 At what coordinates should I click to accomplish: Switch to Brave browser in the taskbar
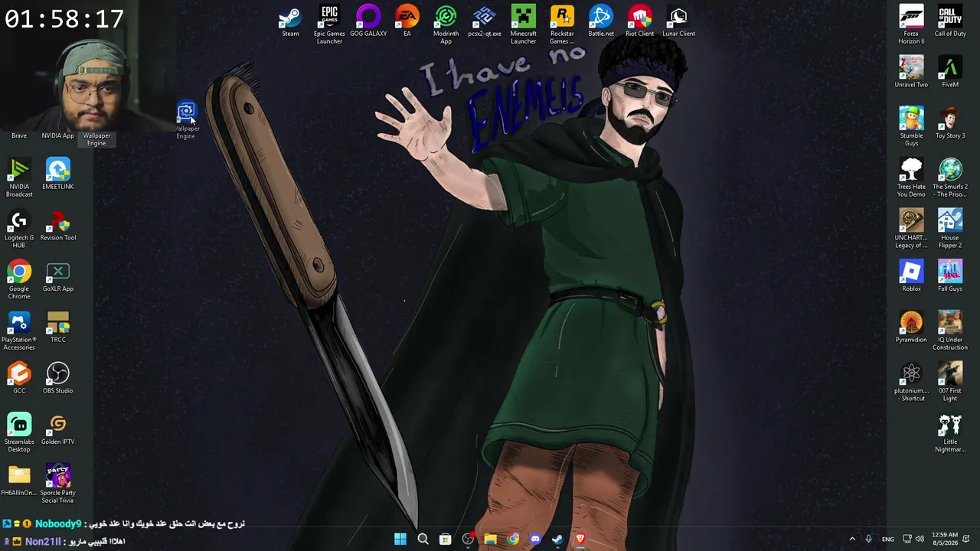(580, 540)
